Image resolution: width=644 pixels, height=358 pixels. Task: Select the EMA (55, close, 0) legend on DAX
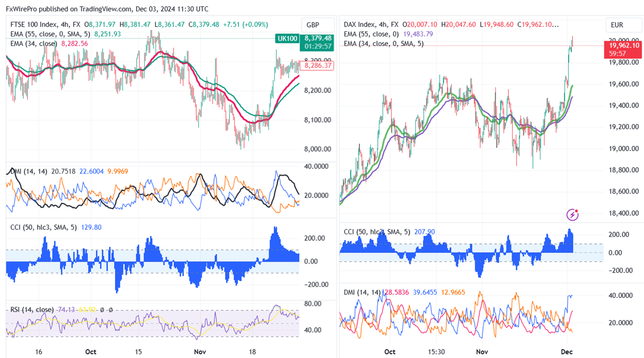point(371,34)
